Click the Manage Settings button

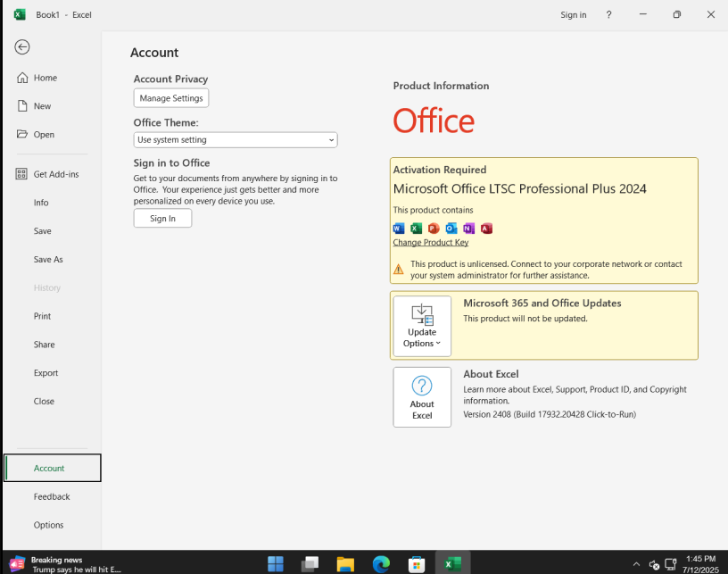(x=171, y=98)
